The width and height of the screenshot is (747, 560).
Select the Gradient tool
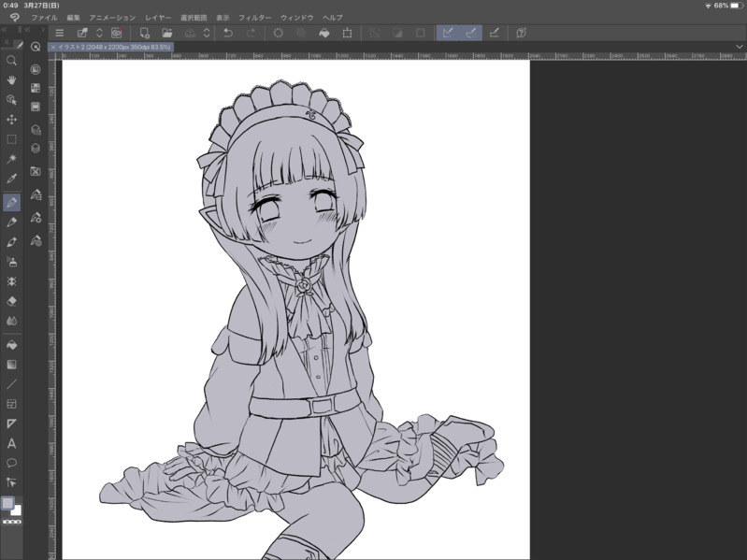pyautogui.click(x=11, y=365)
